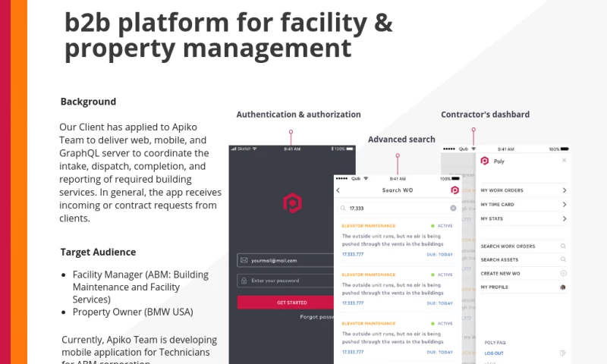Select Create New WO menu entry
607x364 pixels.
[x=524, y=273]
